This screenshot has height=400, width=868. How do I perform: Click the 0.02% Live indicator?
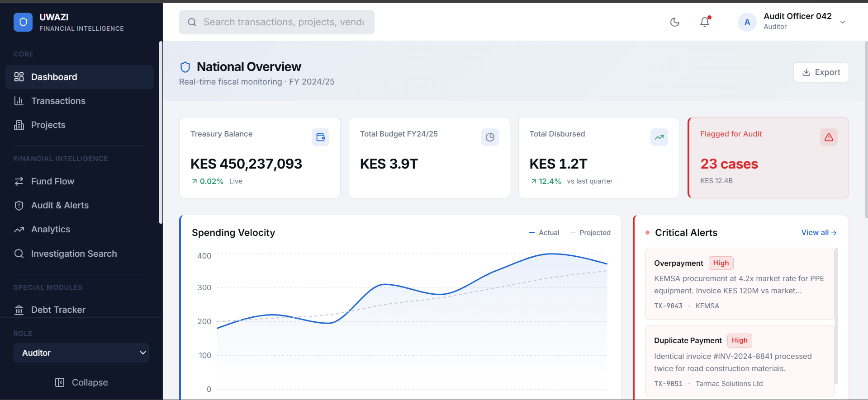tap(217, 181)
